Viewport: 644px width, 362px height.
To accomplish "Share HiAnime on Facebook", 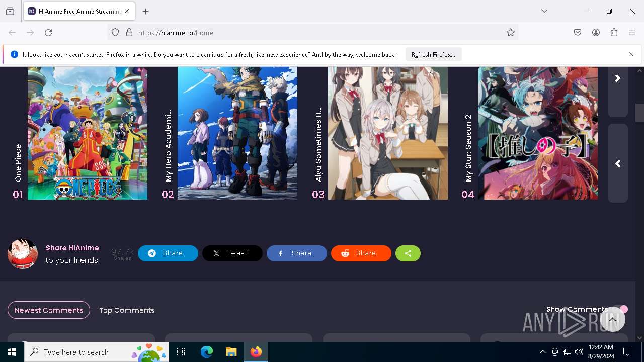I will tap(297, 253).
